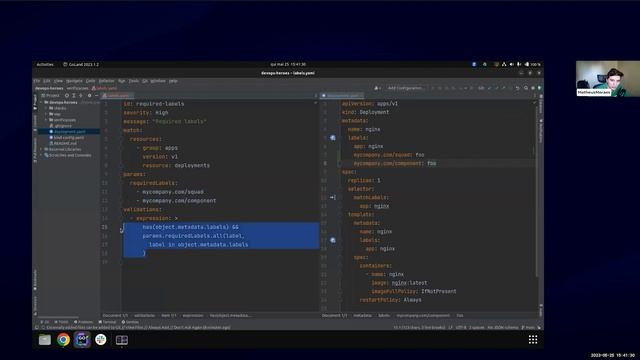
Task: Click the GoLand dock icon
Action: click(82, 340)
